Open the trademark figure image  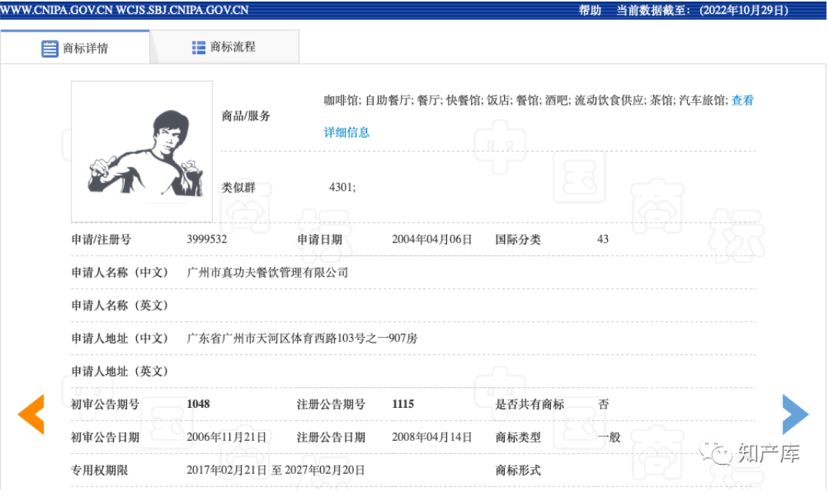142,152
